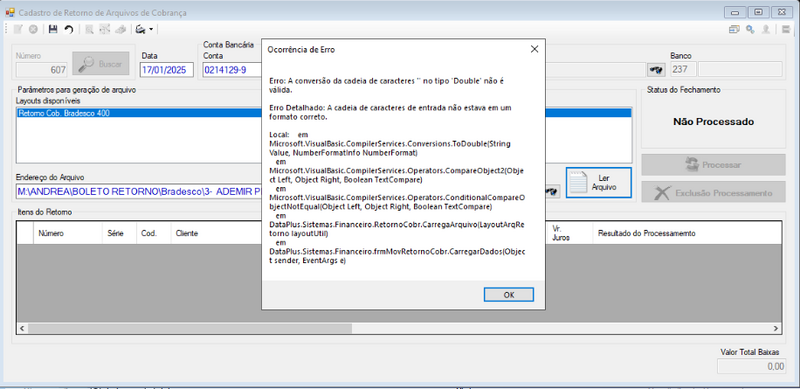The width and height of the screenshot is (800, 389).
Task: Open the printer dropdown arrow
Action: 151,30
